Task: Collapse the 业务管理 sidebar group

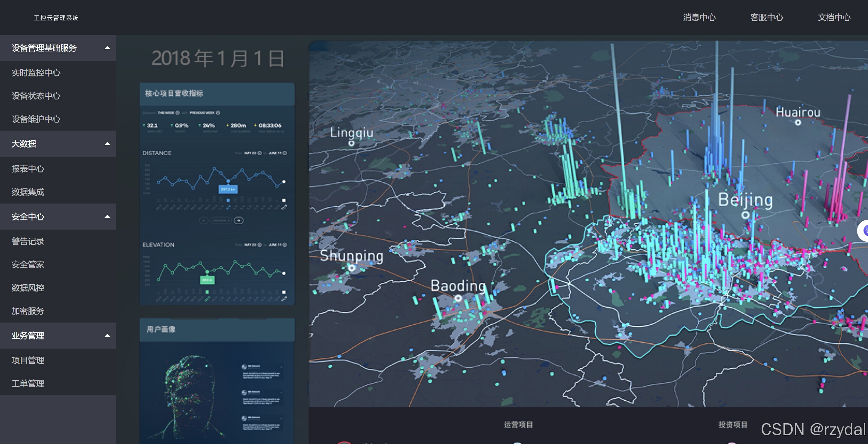Action: [107, 336]
